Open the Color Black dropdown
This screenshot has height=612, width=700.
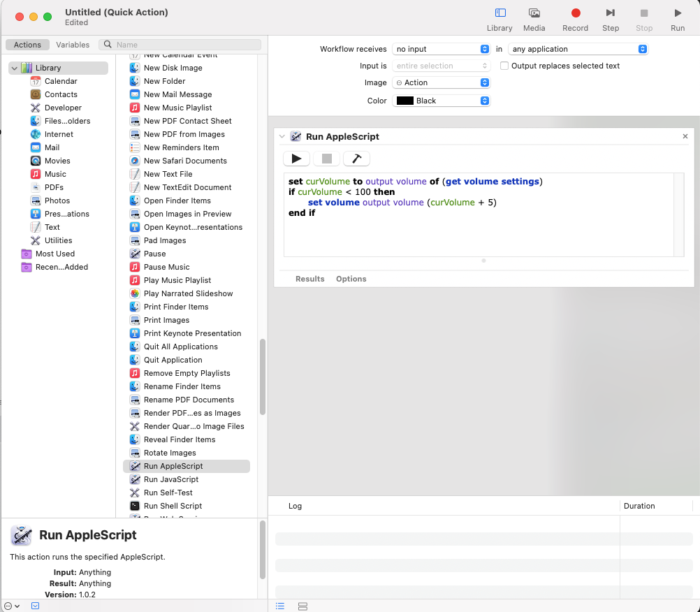pyautogui.click(x=441, y=101)
